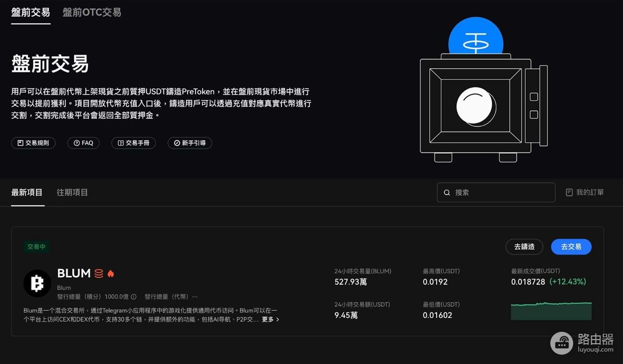Click the green price trend chart
This screenshot has width=623, height=364.
[x=551, y=311]
